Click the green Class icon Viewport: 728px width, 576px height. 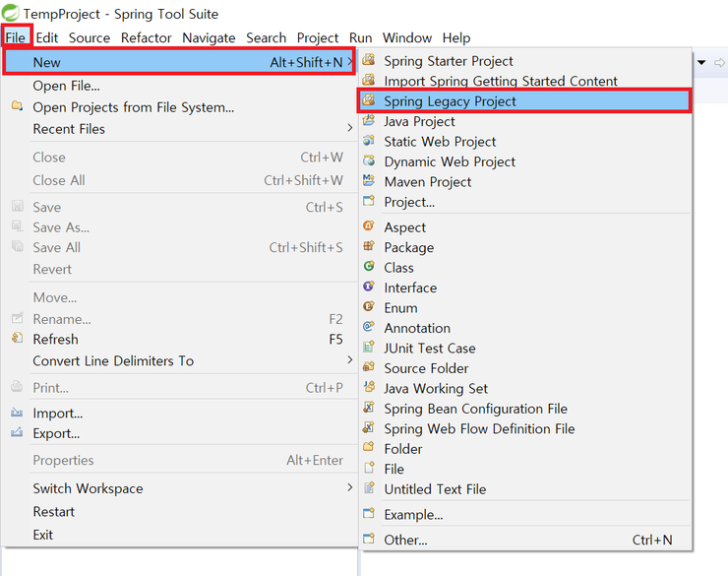369,267
